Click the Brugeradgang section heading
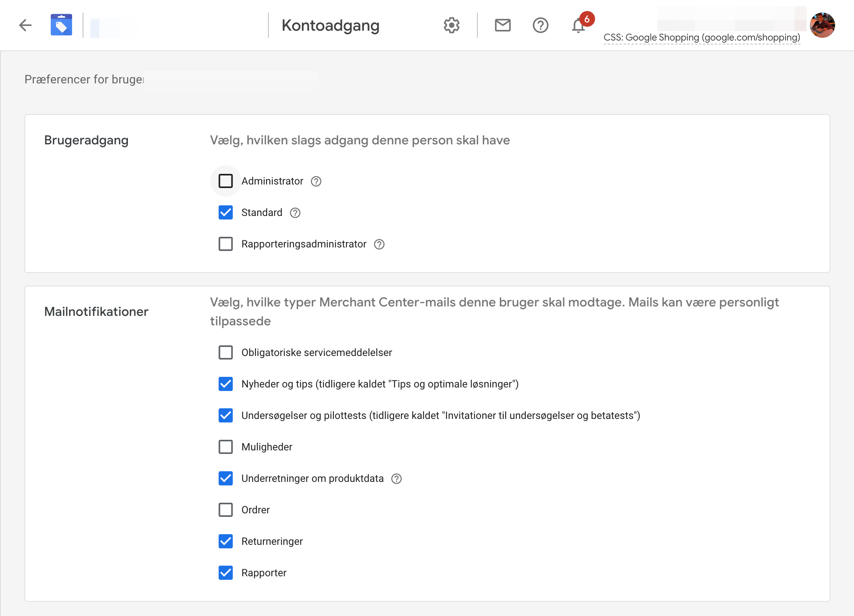Image resolution: width=854 pixels, height=616 pixels. pos(86,140)
